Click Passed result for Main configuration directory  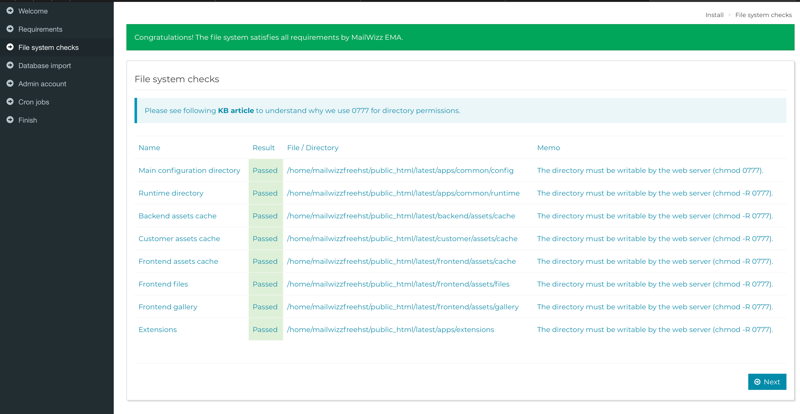pos(265,171)
